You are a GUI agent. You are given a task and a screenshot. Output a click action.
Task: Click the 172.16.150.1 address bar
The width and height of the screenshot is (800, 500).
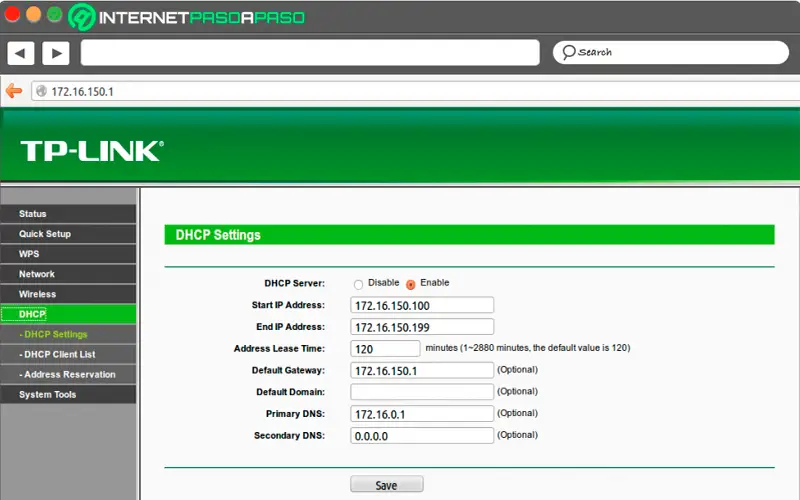(x=415, y=91)
